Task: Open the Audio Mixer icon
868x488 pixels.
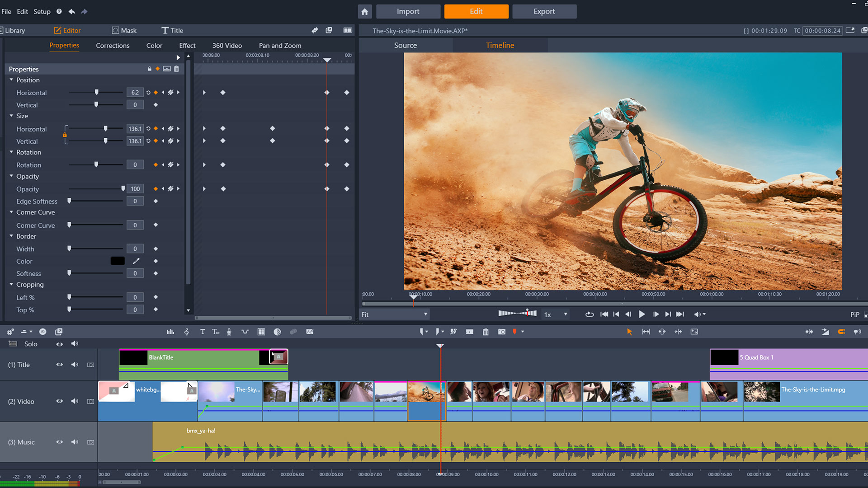Action: pos(170,331)
